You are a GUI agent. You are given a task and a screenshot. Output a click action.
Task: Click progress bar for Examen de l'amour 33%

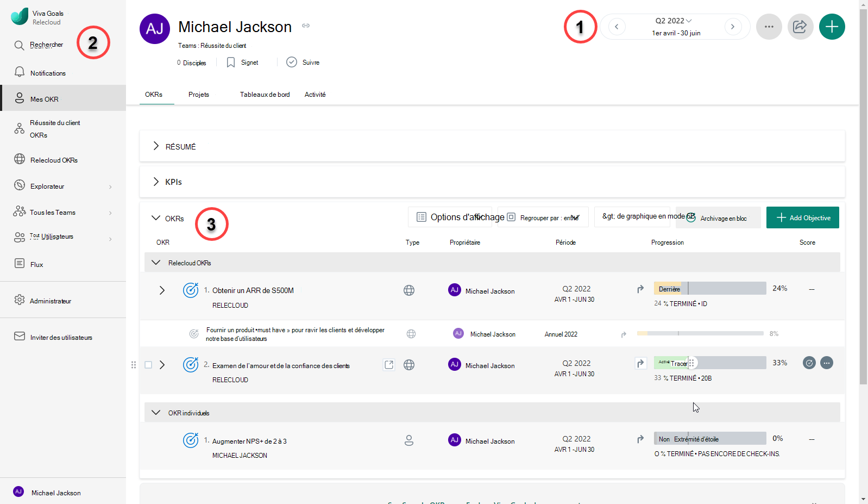click(x=710, y=363)
